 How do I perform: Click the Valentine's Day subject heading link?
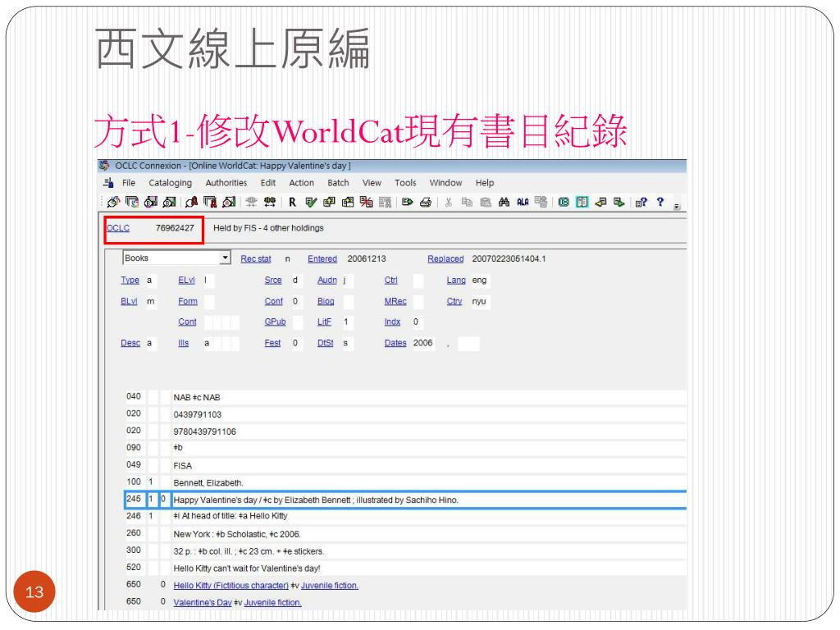point(203,603)
